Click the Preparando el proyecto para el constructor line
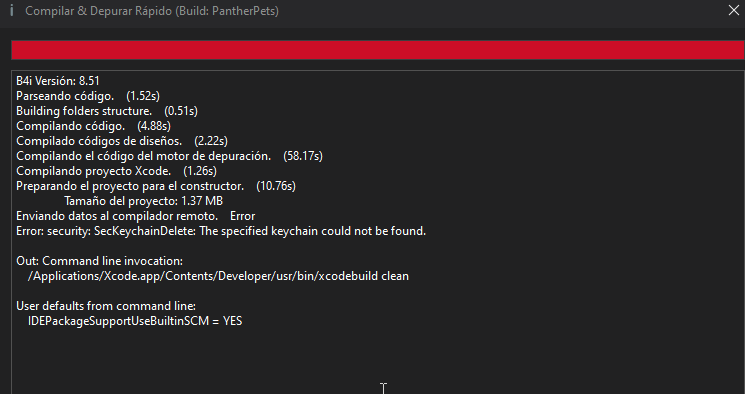 click(156, 186)
